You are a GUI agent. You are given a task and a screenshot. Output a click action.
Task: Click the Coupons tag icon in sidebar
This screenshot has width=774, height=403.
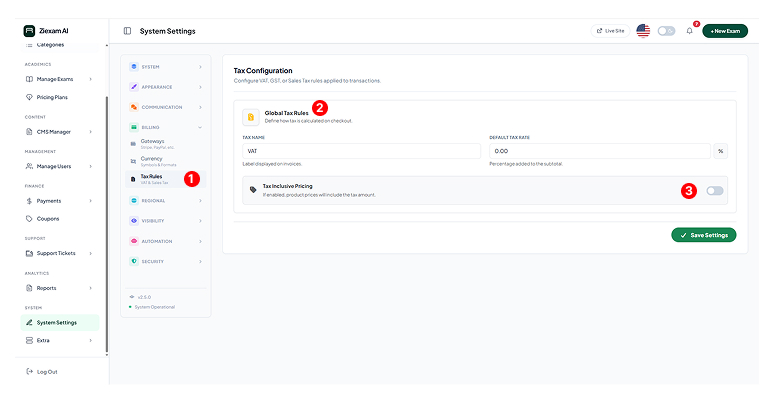(x=29, y=218)
